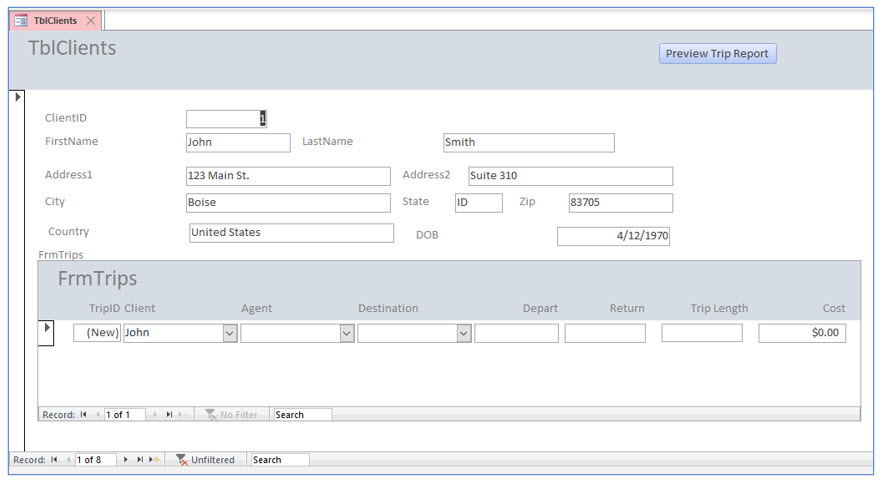Viewport: 882px width, 480px height.
Task: Click the Country field 'United States'
Action: click(291, 233)
